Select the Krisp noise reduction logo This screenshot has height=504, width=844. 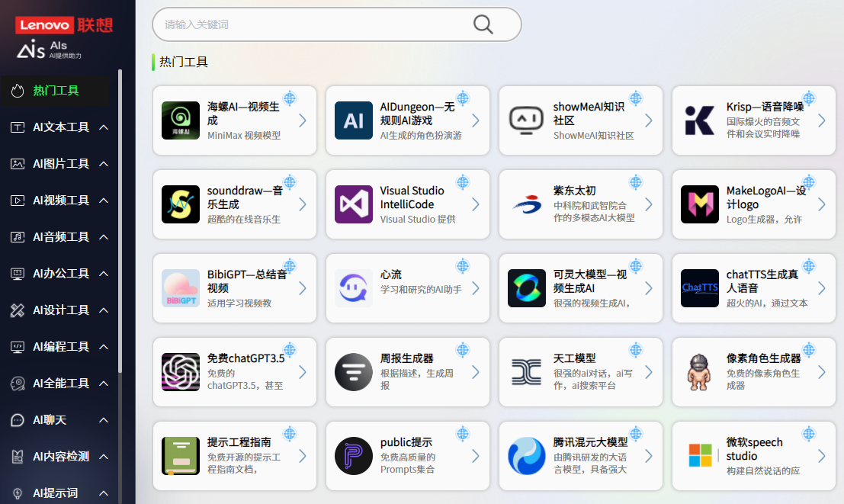pos(700,120)
